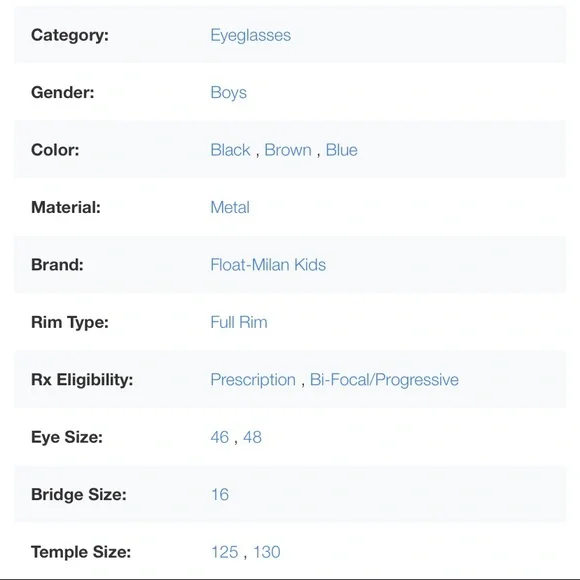
Task: Choose eye size 48
Action: point(252,437)
